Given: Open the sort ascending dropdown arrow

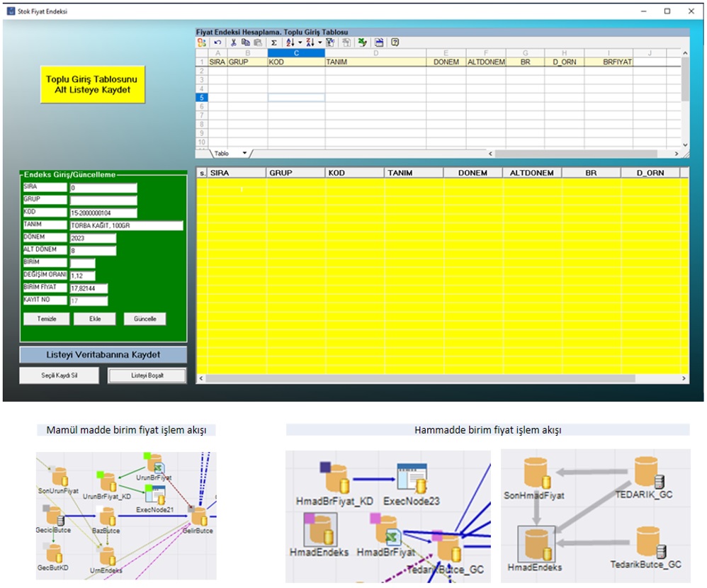Looking at the screenshot, I should coord(299,43).
